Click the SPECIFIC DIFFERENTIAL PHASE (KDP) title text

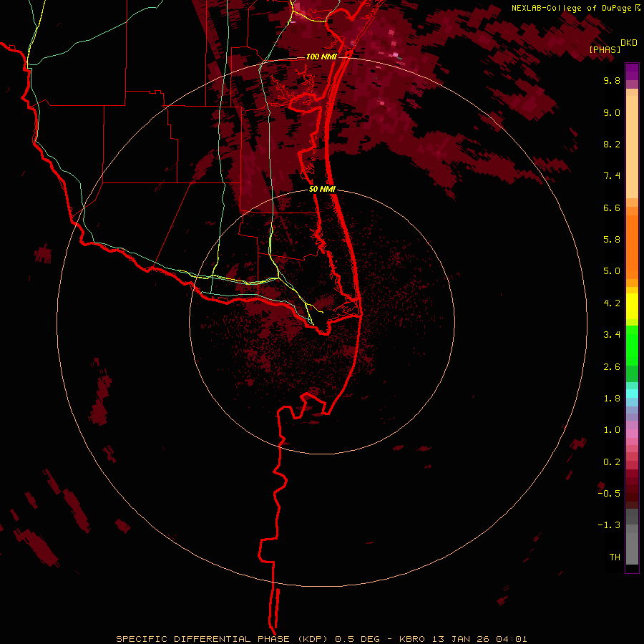[x=222, y=639]
